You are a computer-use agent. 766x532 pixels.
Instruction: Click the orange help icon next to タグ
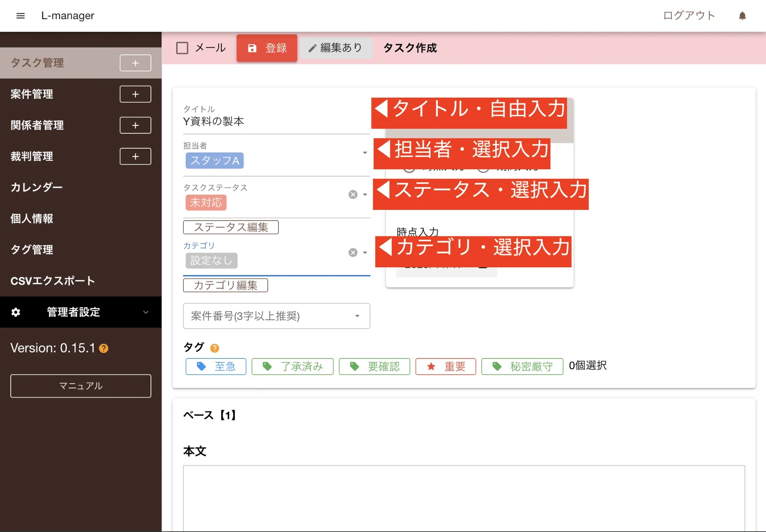tap(214, 348)
